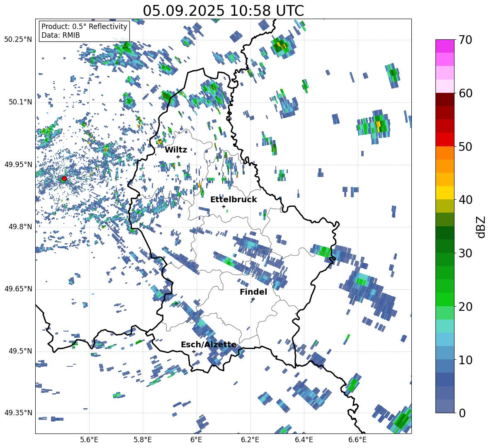Click the Findel station cross marker

click(x=253, y=299)
